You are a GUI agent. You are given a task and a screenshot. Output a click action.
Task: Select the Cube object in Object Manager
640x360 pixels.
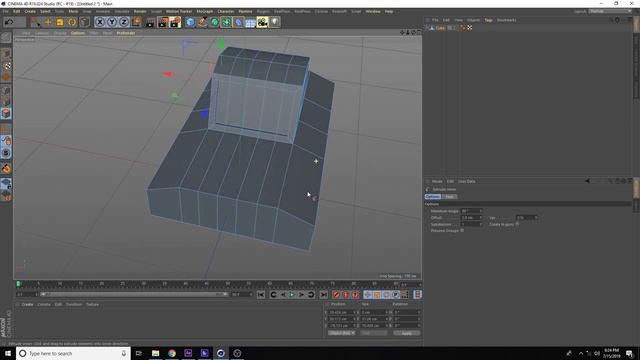click(440, 28)
